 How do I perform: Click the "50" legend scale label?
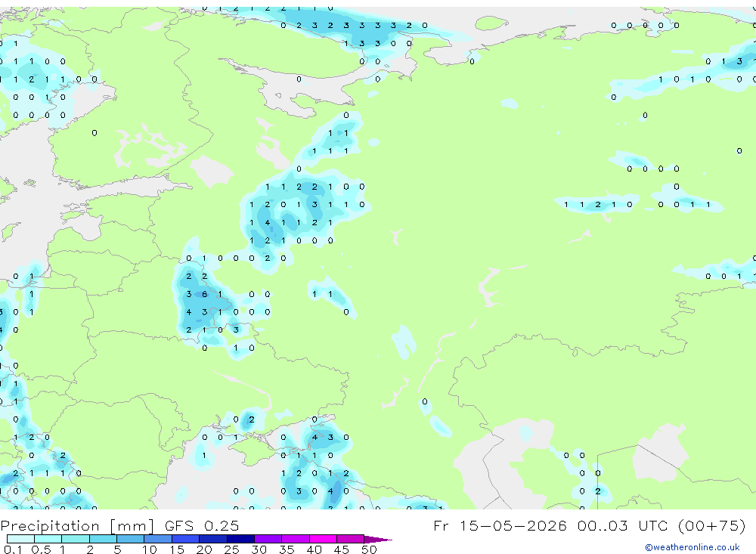coord(369,549)
